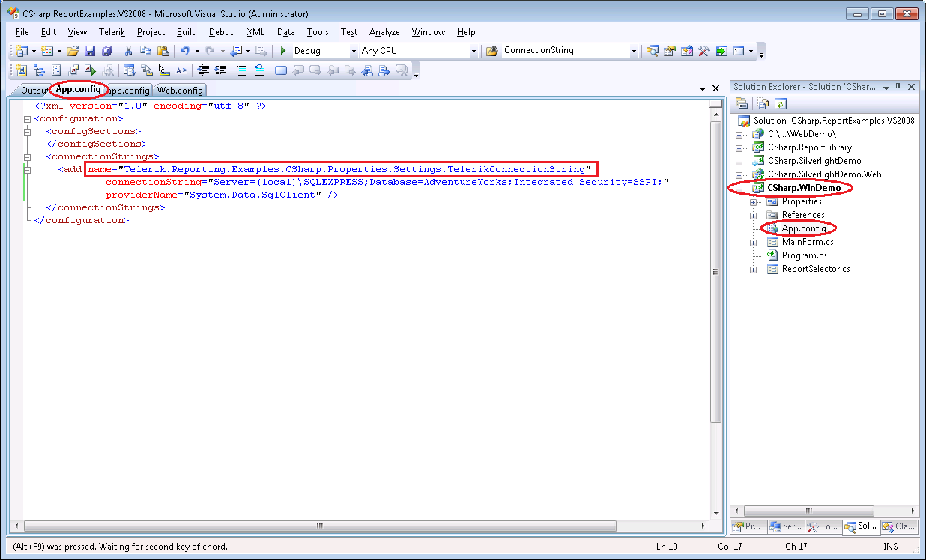
Task: Click the Open File folder icon
Action: pos(73,51)
